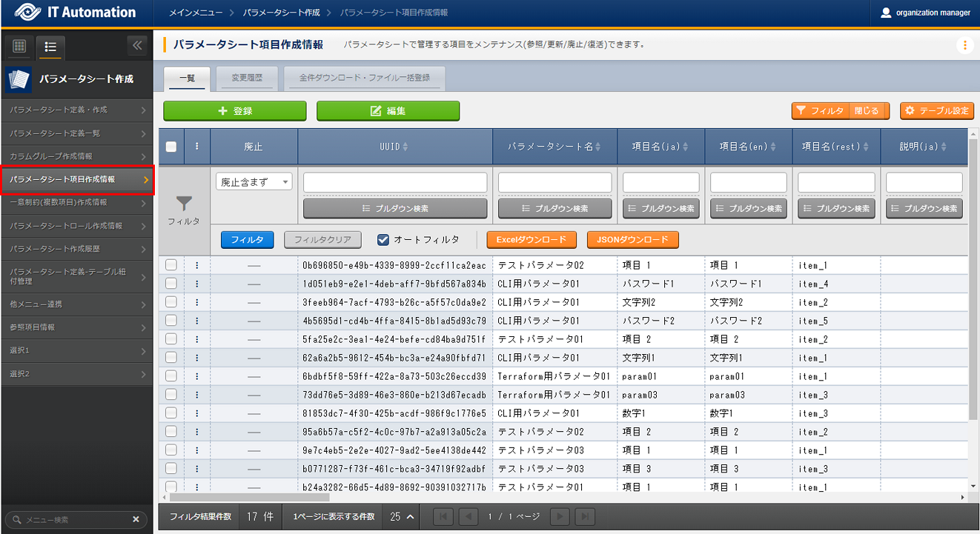Download data using Excelダウンロード button
This screenshot has width=980, height=534.
[531, 240]
